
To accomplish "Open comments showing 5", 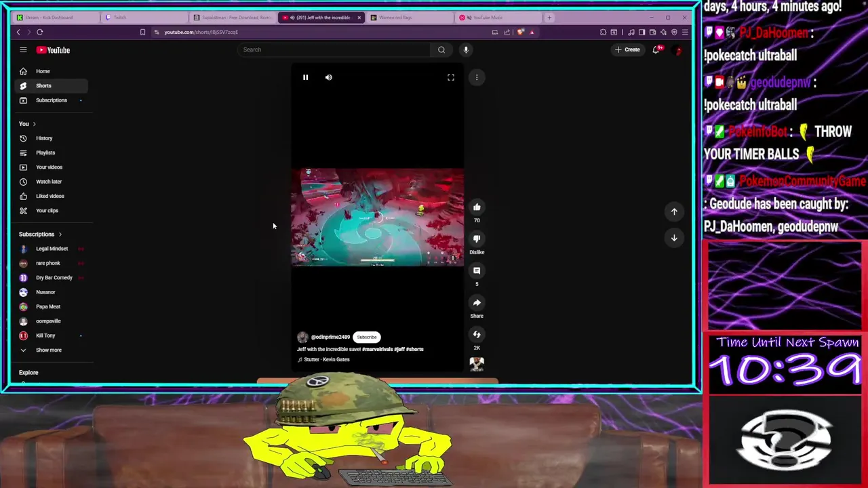I will coord(477,270).
